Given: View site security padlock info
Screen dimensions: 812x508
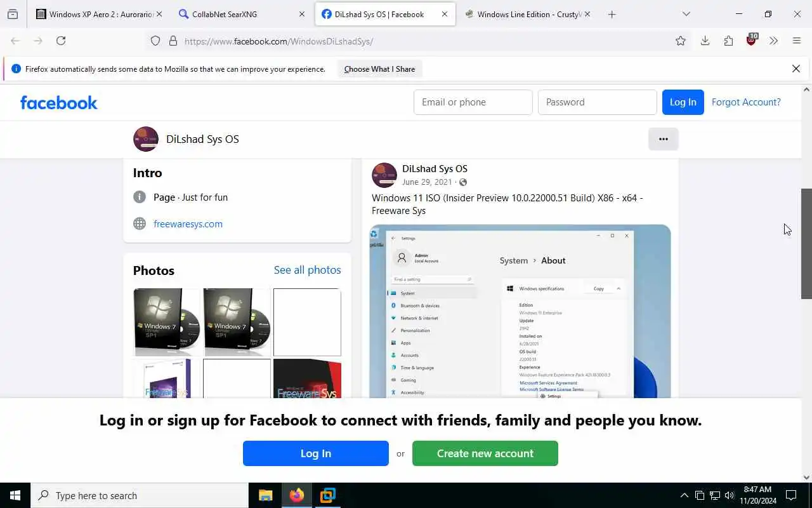Looking at the screenshot, I should [173, 41].
